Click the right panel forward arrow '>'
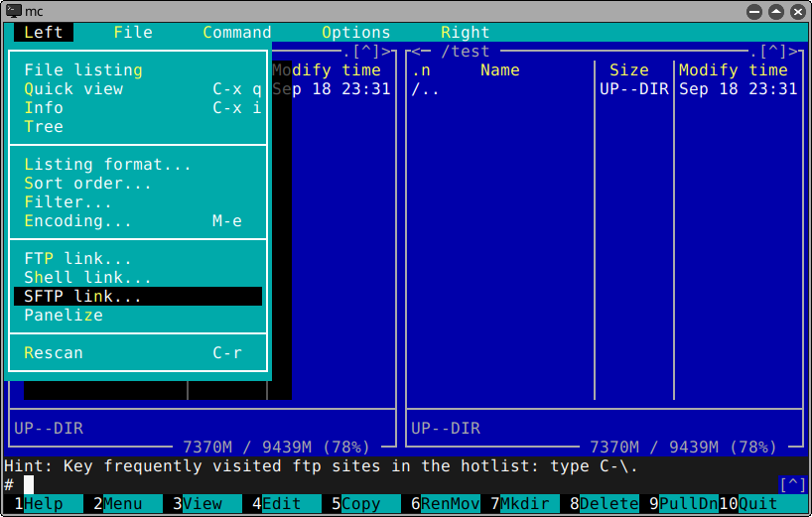 (x=793, y=52)
